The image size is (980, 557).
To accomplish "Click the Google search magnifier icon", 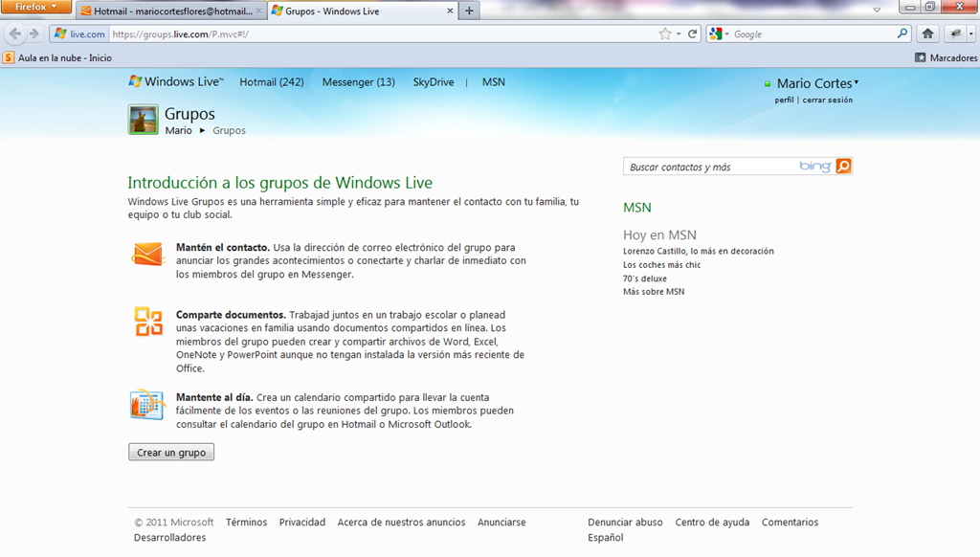I will pyautogui.click(x=902, y=33).
